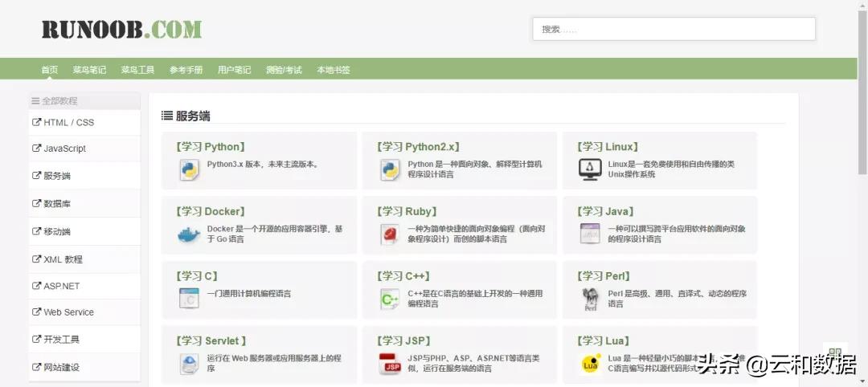Image resolution: width=868 pixels, height=387 pixels.
Task: Select HTML / CSS label in sidebar
Action: click(x=68, y=122)
